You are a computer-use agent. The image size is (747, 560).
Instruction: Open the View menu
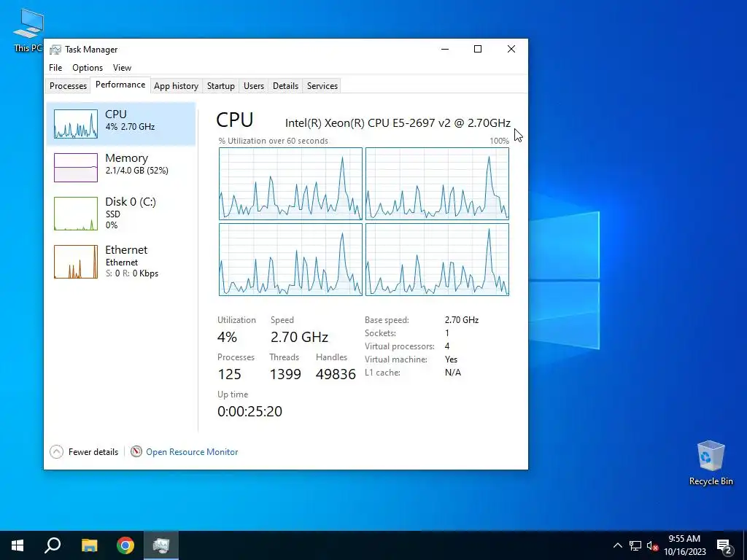(122, 68)
